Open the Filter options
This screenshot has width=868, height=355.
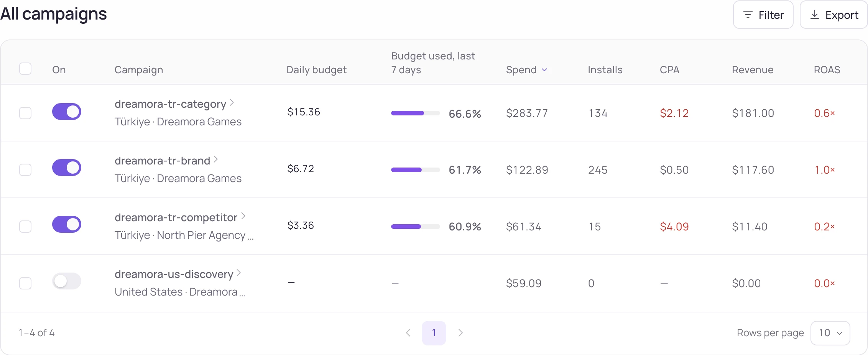tap(763, 15)
